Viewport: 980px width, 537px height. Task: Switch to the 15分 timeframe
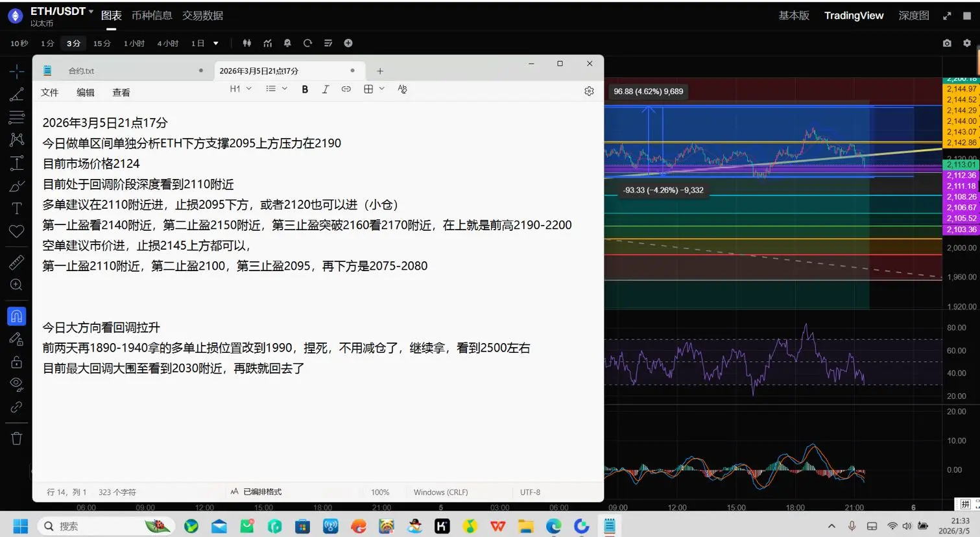coord(102,43)
